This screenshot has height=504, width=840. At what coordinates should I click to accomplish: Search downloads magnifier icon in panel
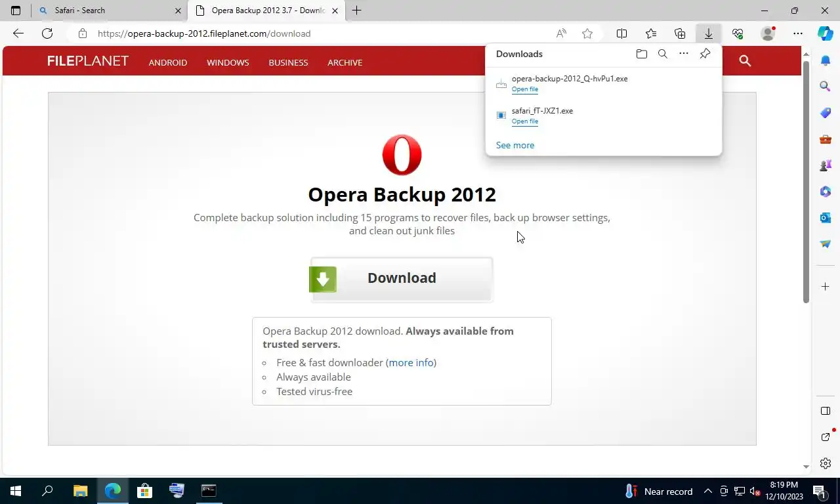pyautogui.click(x=663, y=54)
